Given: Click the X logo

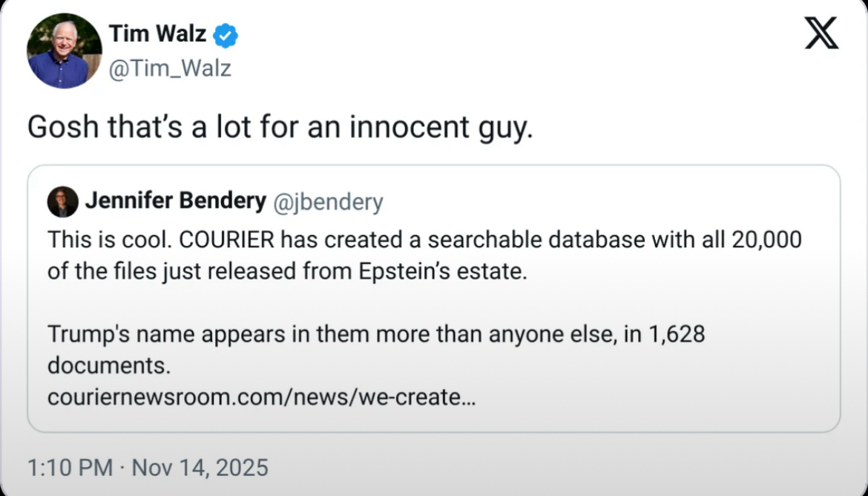Looking at the screenshot, I should (x=821, y=34).
